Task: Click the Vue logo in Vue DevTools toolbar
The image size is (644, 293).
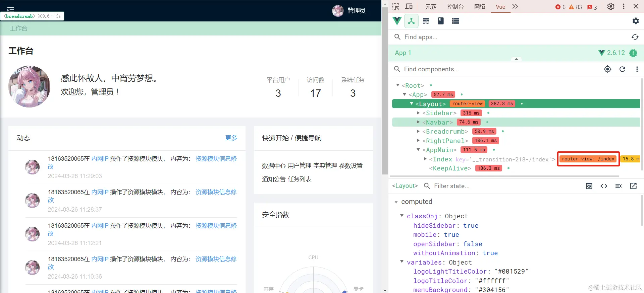Action: [x=397, y=21]
